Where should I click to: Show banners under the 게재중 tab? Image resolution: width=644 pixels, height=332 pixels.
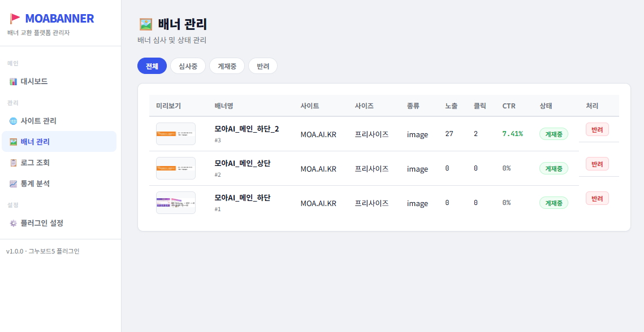coord(227,66)
